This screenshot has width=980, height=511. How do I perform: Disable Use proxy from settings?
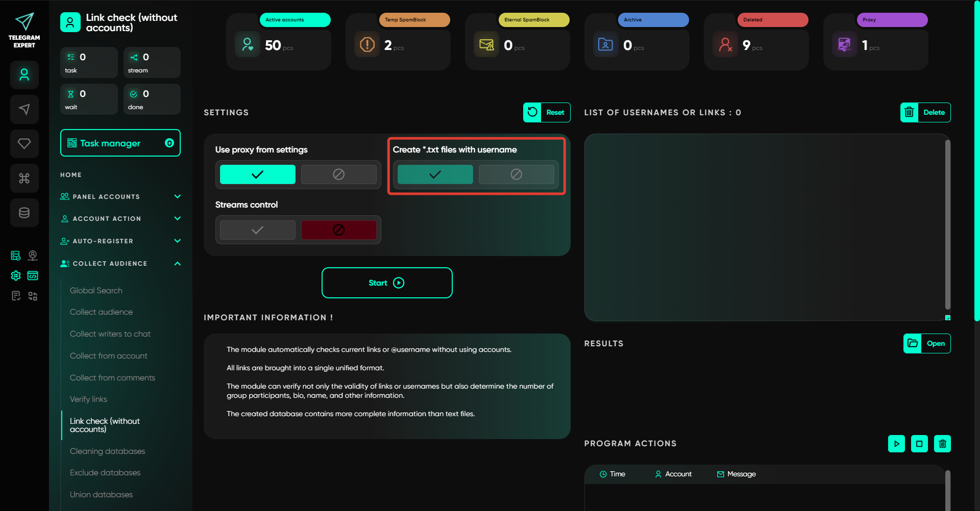[338, 174]
